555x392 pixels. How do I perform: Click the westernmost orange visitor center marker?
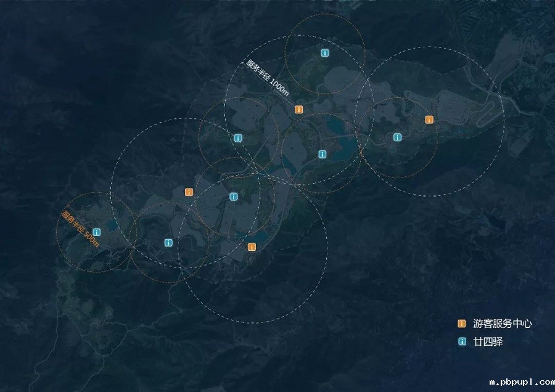point(189,192)
